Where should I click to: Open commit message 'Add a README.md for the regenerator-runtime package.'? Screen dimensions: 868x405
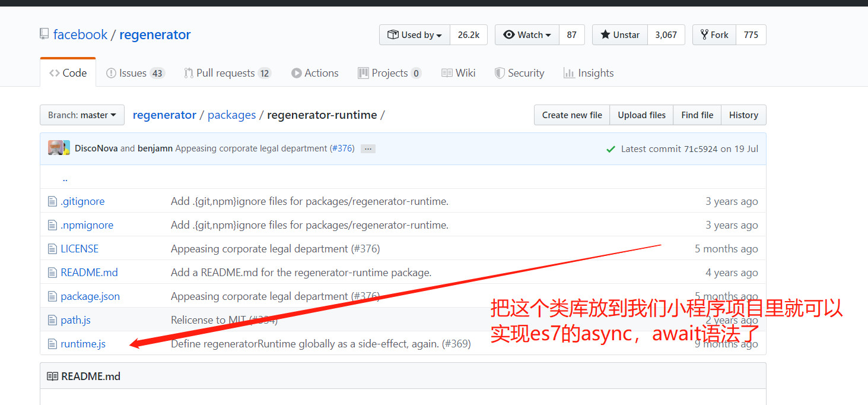(x=301, y=273)
